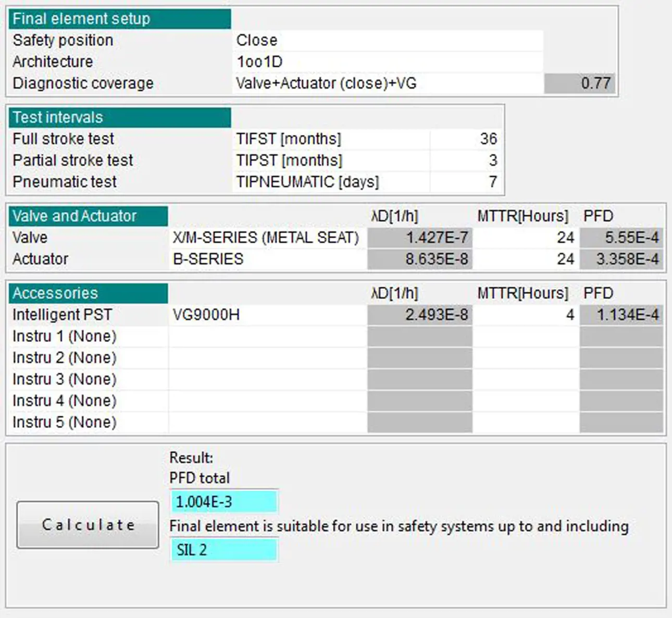Click the Full stroke test interval value 36

tap(465, 139)
